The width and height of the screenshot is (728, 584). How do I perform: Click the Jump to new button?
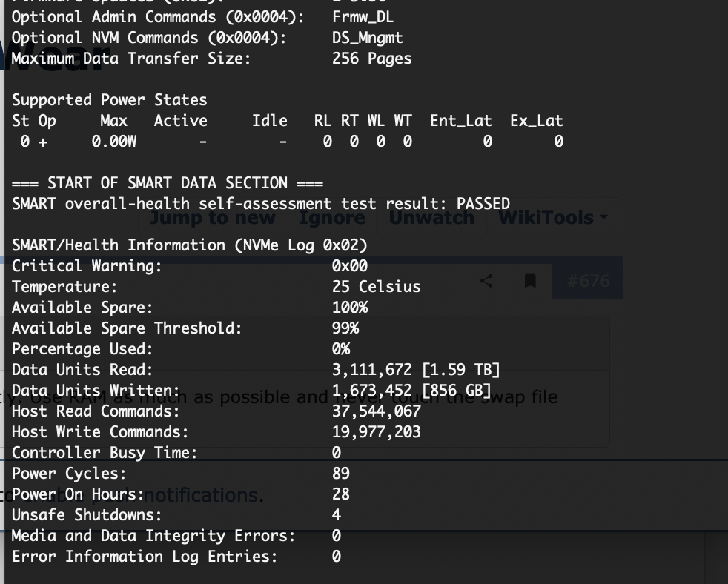tap(213, 217)
